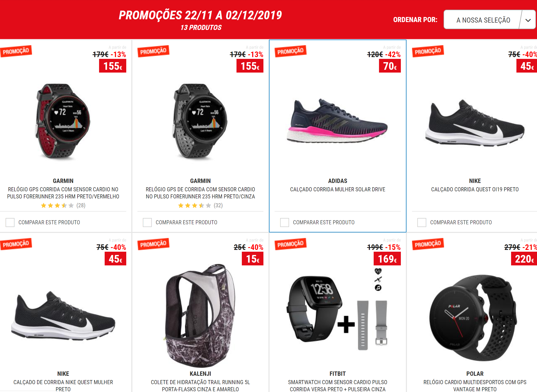Click the 169€ price tag on Fitbit
The image size is (537, 392).
click(387, 259)
